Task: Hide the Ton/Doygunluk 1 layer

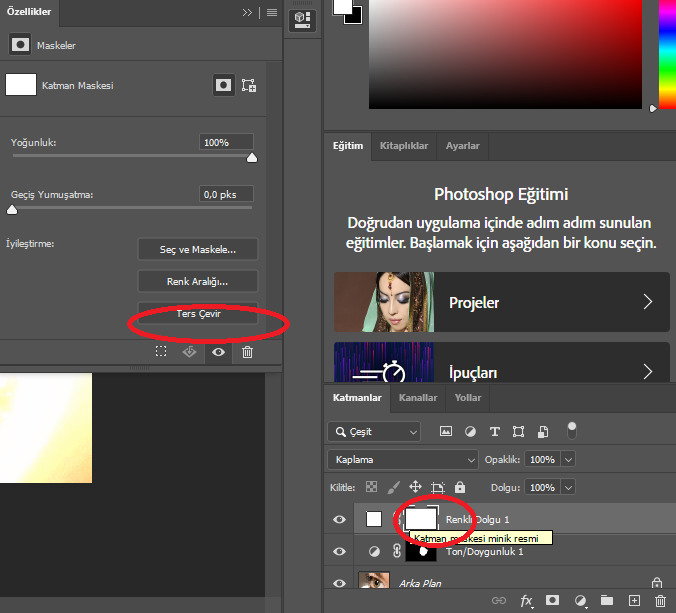Action: 339,551
